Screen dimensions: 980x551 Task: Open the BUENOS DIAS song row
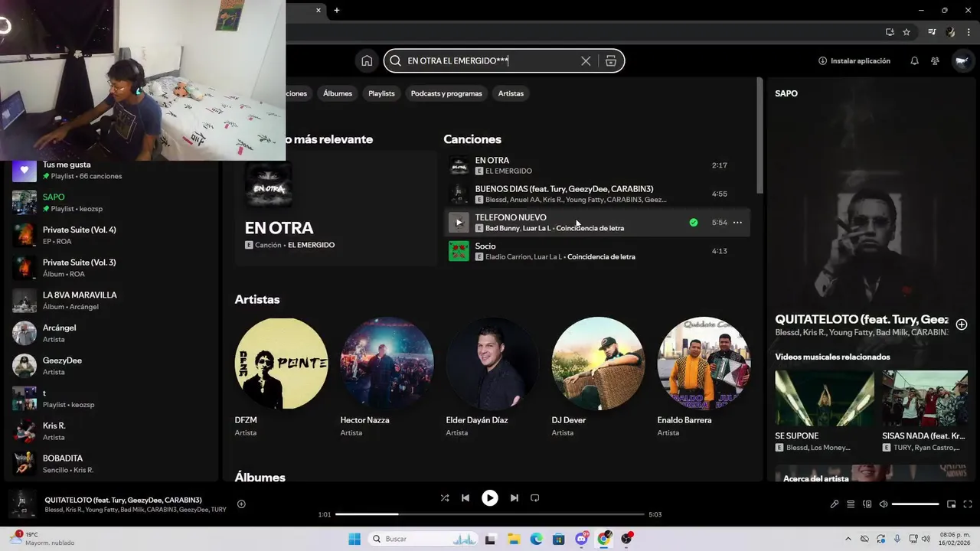tap(597, 194)
